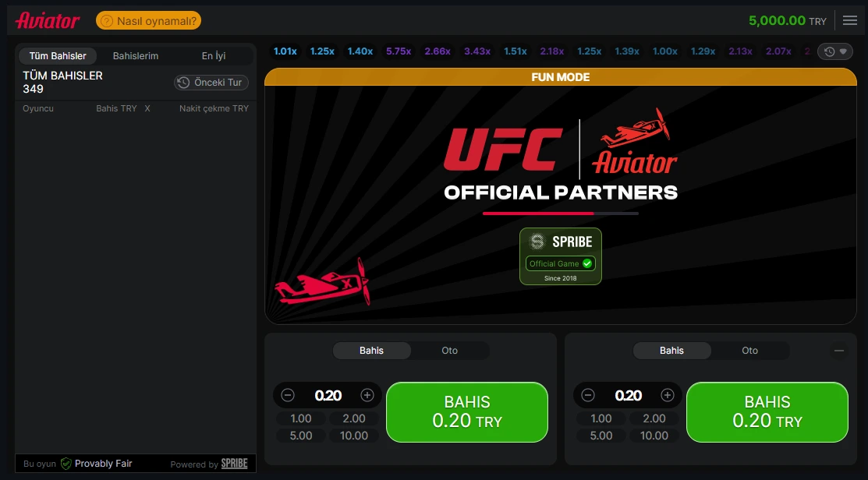Click the 2.66x multiplier in history

[x=438, y=51]
